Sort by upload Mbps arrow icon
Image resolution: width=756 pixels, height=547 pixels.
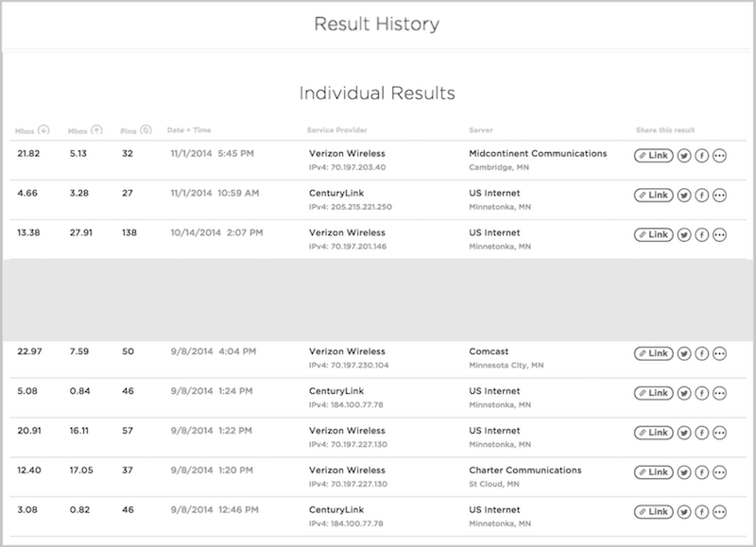point(97,129)
